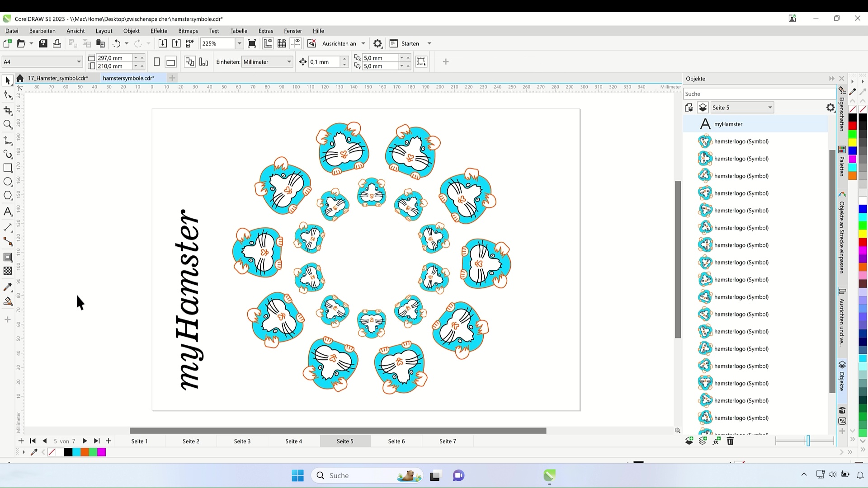Open the Einheiten Millimeter dropdown
Image resolution: width=868 pixels, height=488 pixels.
[x=289, y=62]
